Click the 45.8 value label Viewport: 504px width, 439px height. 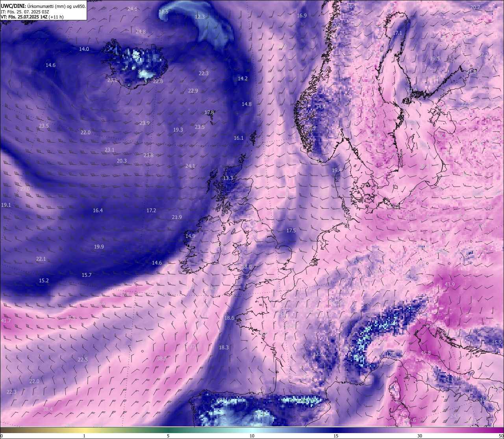click(426, 353)
